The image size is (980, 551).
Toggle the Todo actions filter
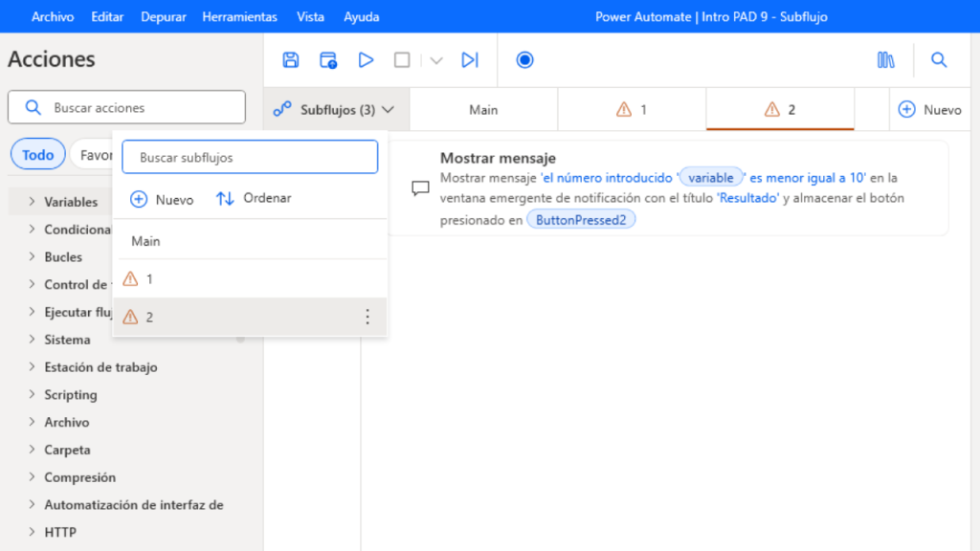pos(37,153)
